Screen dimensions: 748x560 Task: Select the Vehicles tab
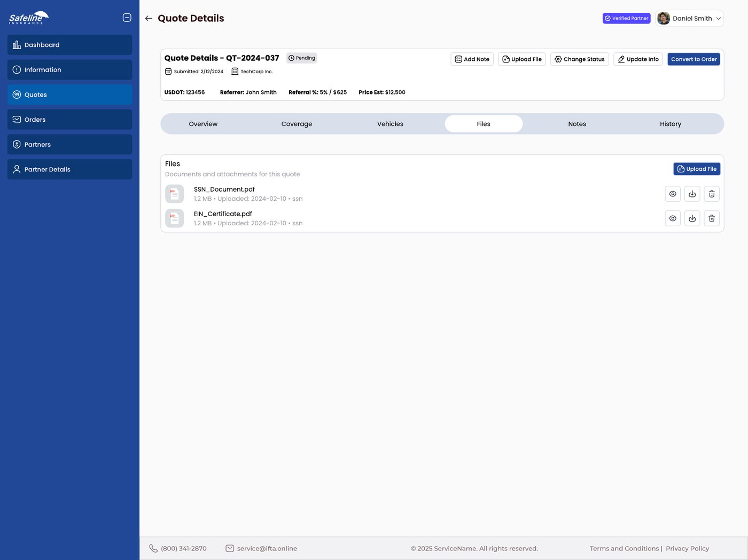pos(390,124)
